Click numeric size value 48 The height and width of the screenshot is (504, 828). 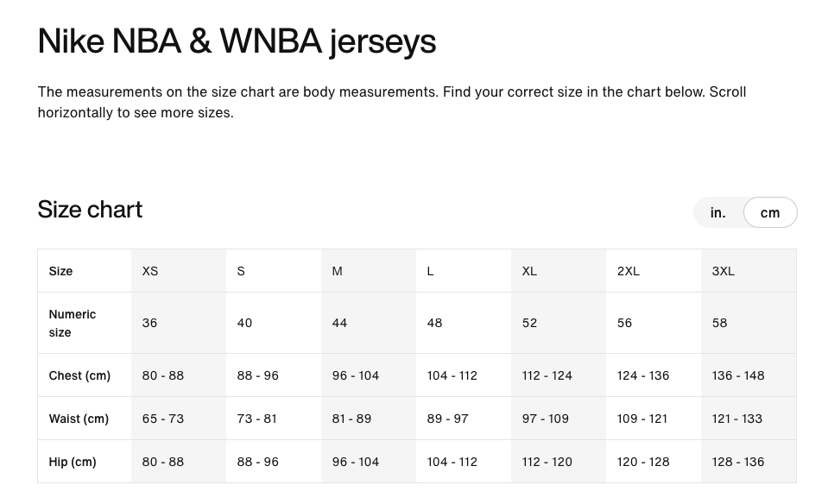[x=434, y=323]
